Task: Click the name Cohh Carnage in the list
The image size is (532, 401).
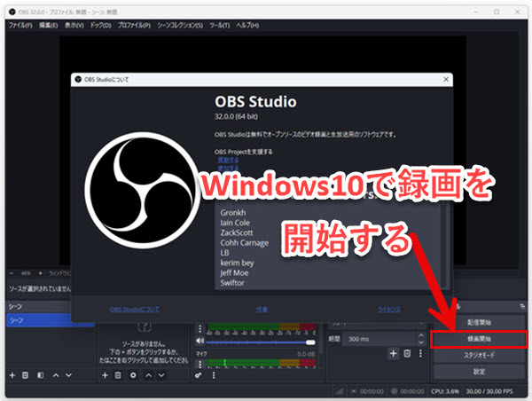Action: tap(245, 243)
